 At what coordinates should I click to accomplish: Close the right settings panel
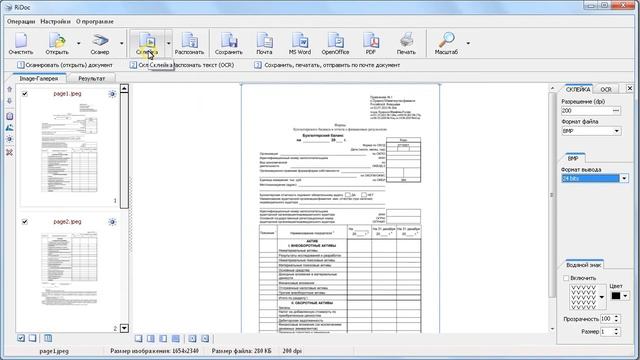pyautogui.click(x=629, y=88)
